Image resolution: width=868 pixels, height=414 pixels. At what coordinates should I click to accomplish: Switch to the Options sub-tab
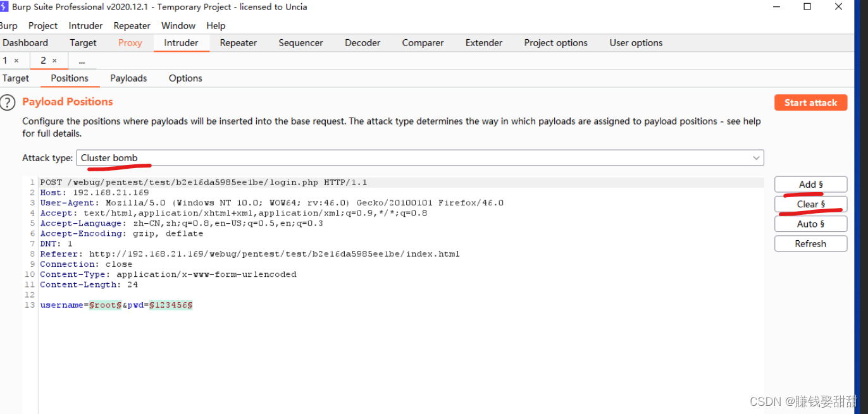coord(185,78)
